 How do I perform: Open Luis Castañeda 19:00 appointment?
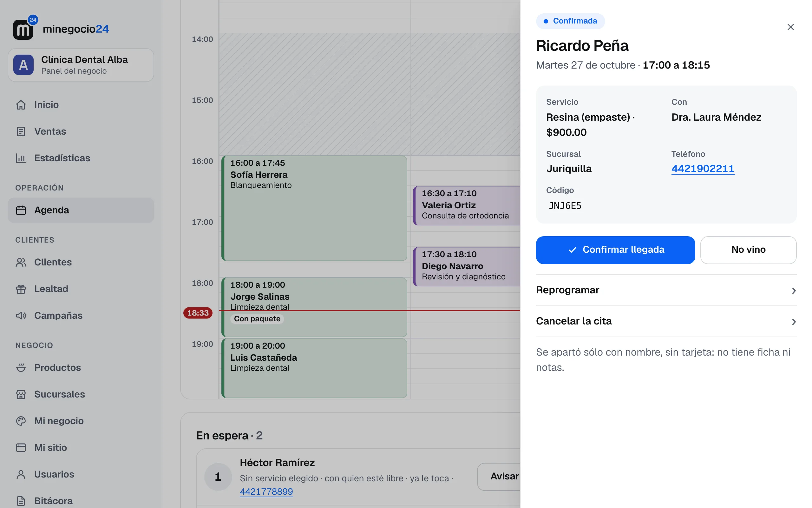tap(314, 368)
